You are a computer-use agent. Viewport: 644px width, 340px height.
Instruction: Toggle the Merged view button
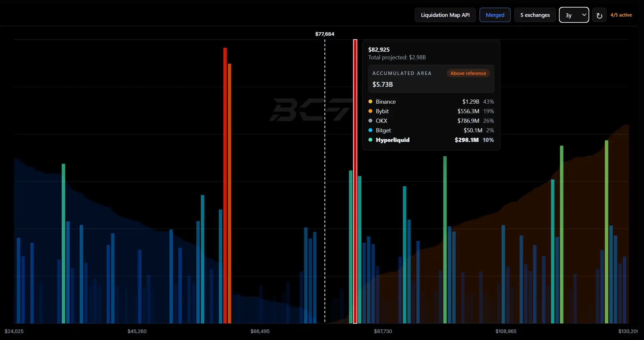[x=495, y=15]
